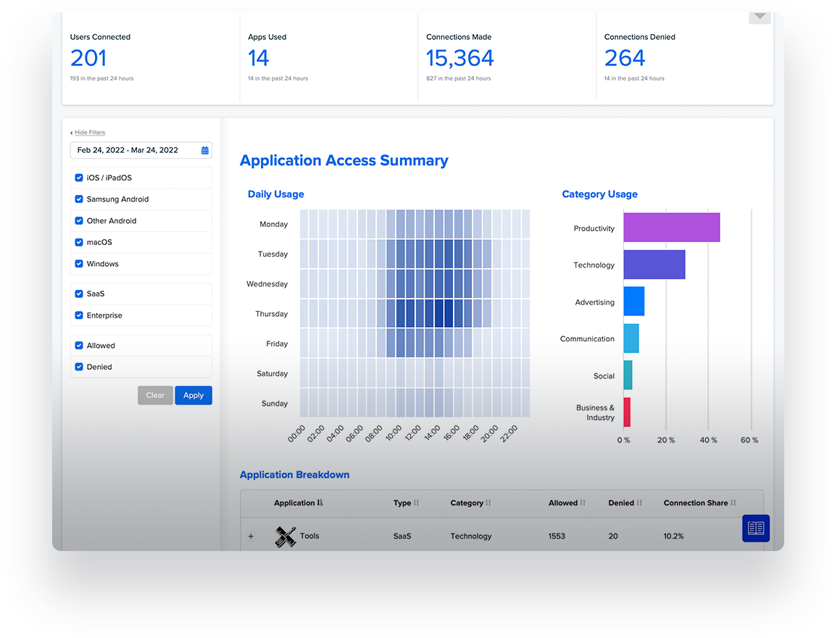Image resolution: width=840 pixels, height=638 pixels.
Task: Click sort icon next to Type
Action: pos(416,503)
